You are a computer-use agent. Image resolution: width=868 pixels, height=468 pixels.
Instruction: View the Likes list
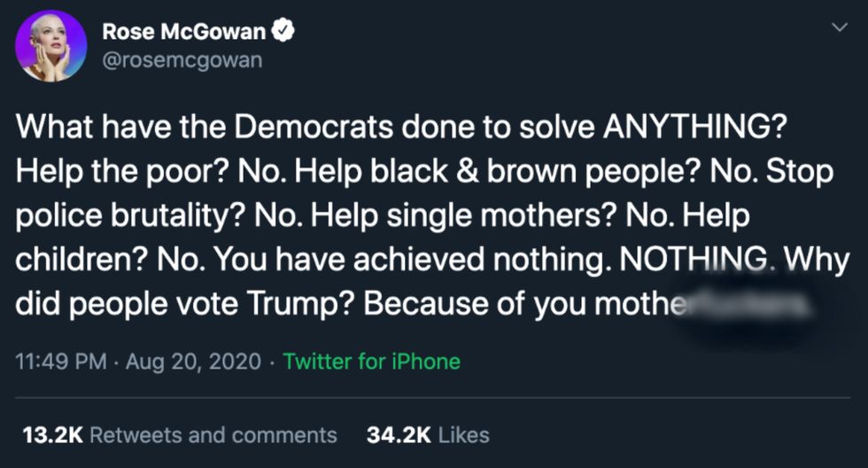(464, 434)
